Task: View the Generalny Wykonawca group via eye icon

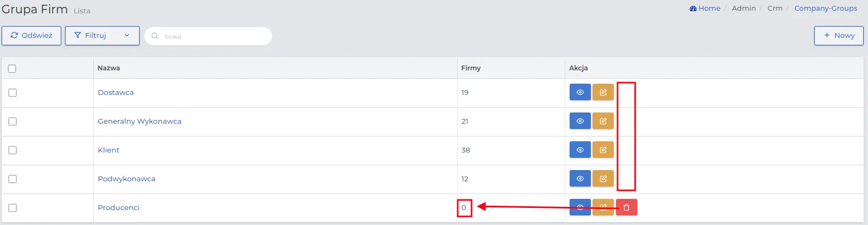Action: coord(580,121)
